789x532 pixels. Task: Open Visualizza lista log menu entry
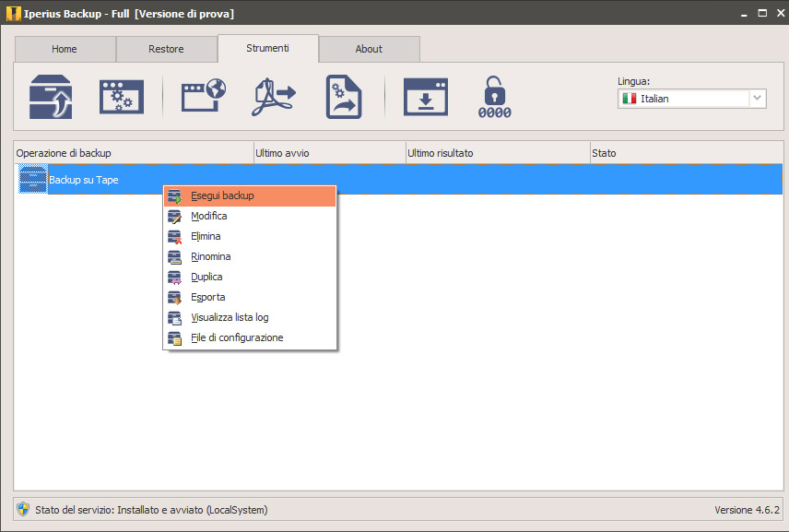click(x=250, y=317)
